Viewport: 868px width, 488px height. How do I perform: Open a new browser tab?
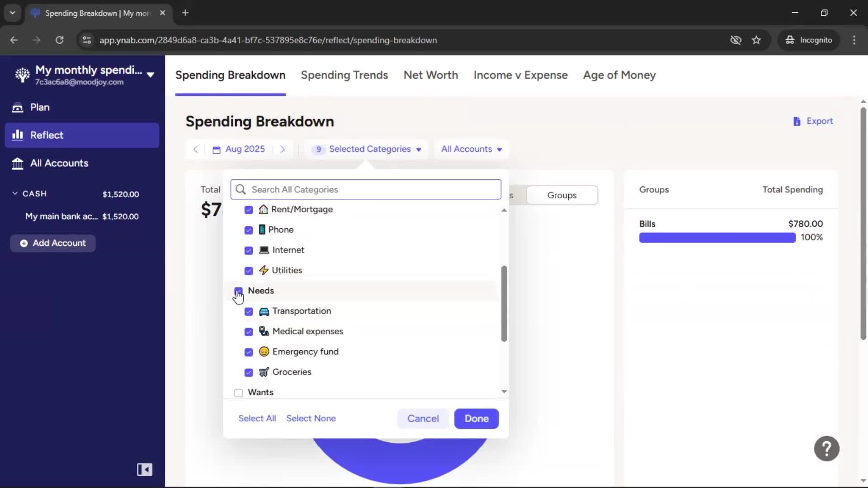(x=185, y=13)
